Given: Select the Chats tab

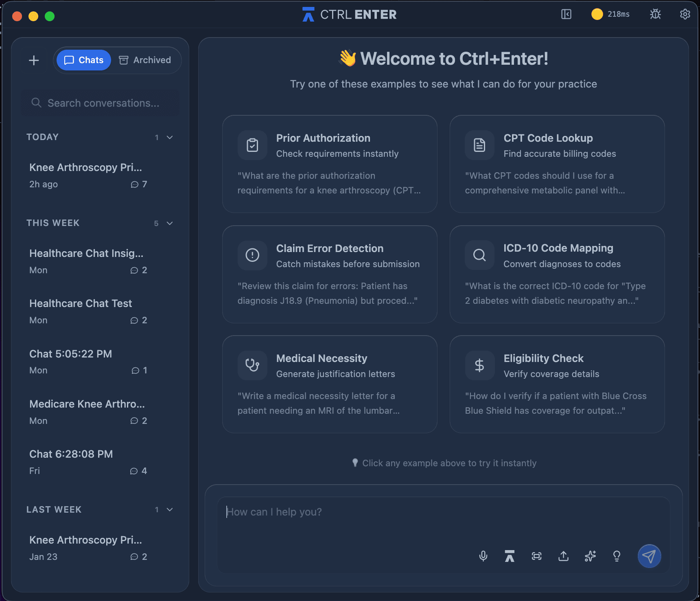Looking at the screenshot, I should point(84,60).
